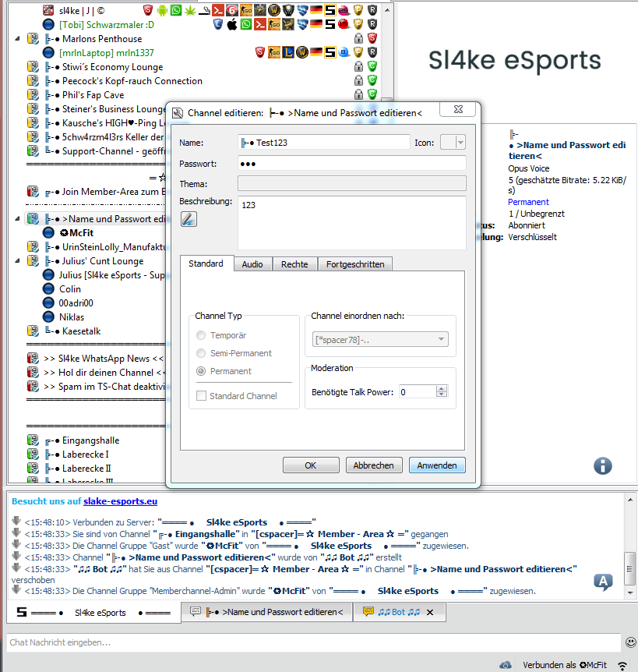The width and height of the screenshot is (638, 672).
Task: Open the 'Channel einordnen nach' combo box
Action: tap(380, 339)
